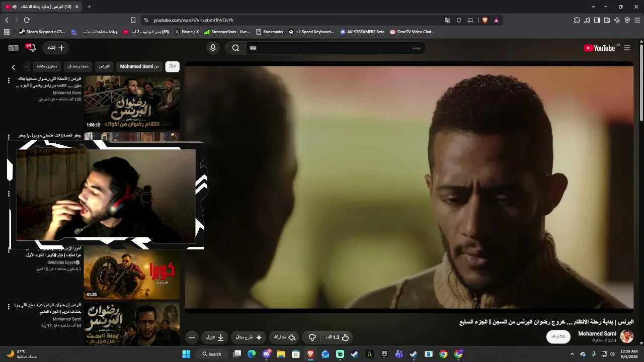644x362 pixels.
Task: Open the StreamerStats bookmark
Action: 227,32
